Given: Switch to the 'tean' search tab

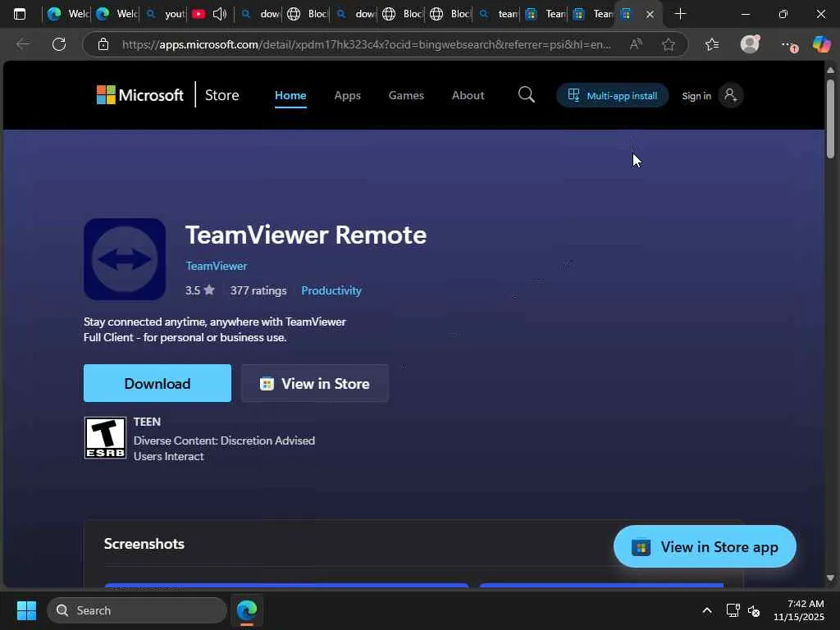Looking at the screenshot, I should click(498, 14).
